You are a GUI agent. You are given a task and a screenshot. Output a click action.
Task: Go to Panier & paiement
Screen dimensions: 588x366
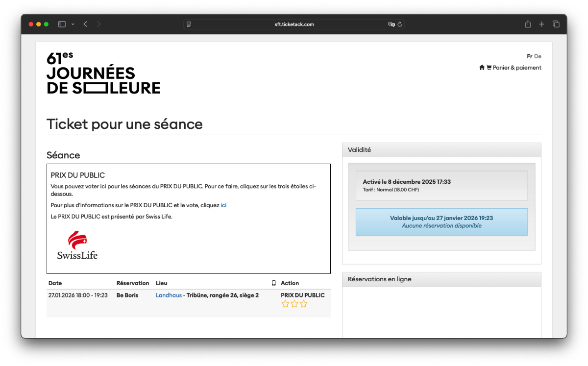pos(516,67)
